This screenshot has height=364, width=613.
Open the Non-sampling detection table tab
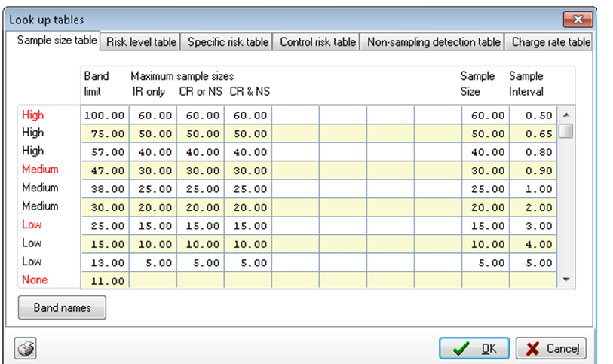[x=434, y=41]
